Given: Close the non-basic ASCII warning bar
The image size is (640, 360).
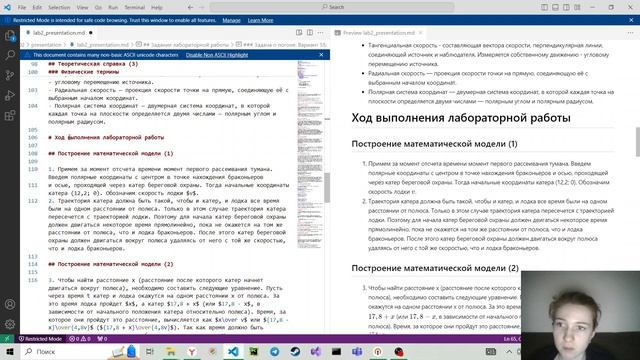Looking at the screenshot, I should [x=321, y=55].
